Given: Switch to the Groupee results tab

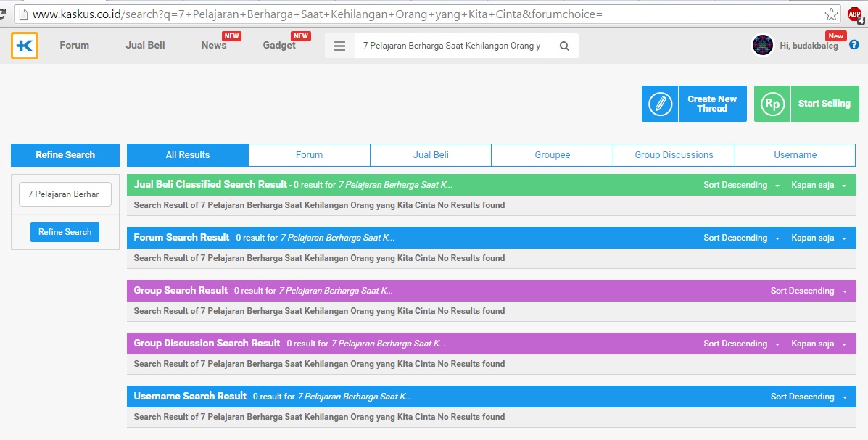Looking at the screenshot, I should click(x=553, y=155).
